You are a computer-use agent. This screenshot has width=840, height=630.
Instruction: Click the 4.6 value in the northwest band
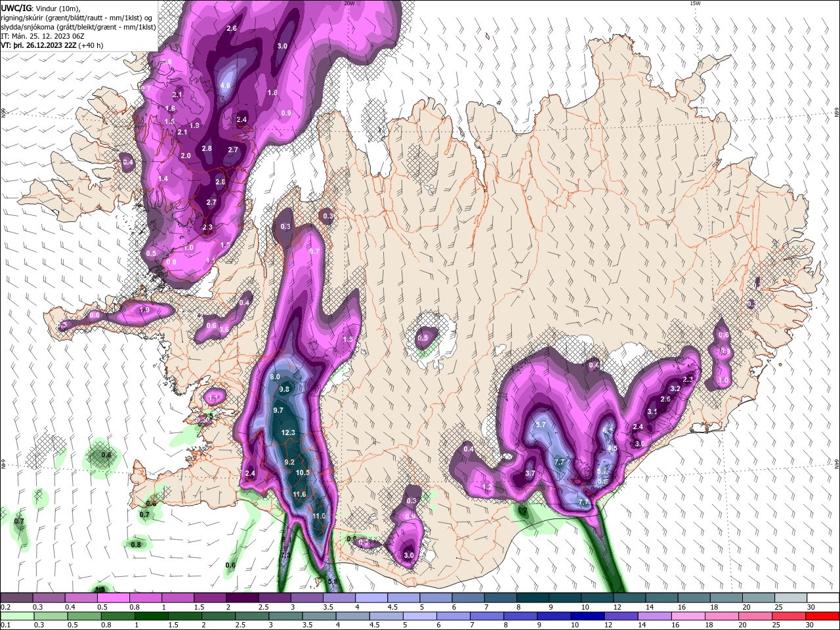pyautogui.click(x=225, y=85)
